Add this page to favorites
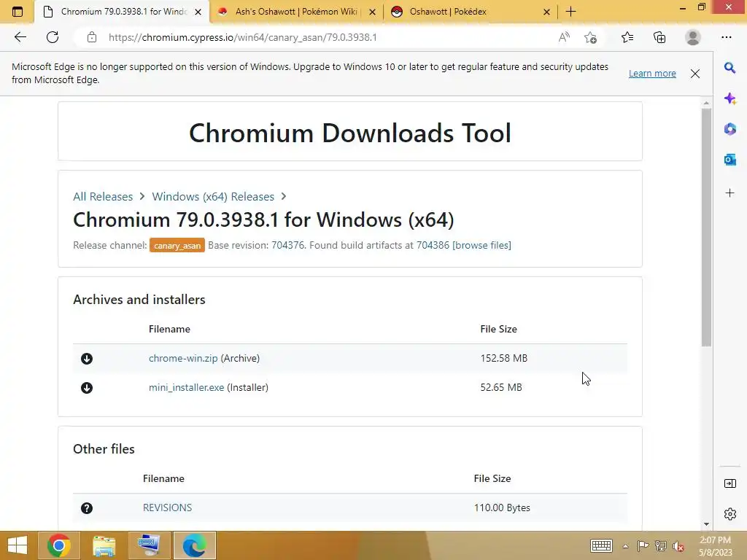 coord(591,37)
